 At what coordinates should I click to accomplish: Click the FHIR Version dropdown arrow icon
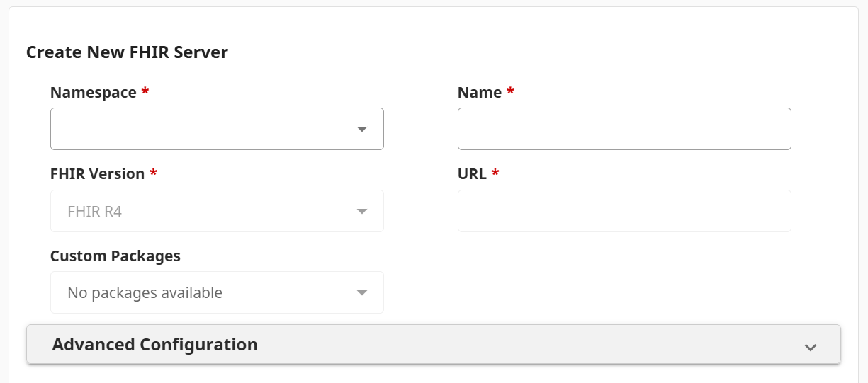[x=362, y=211]
